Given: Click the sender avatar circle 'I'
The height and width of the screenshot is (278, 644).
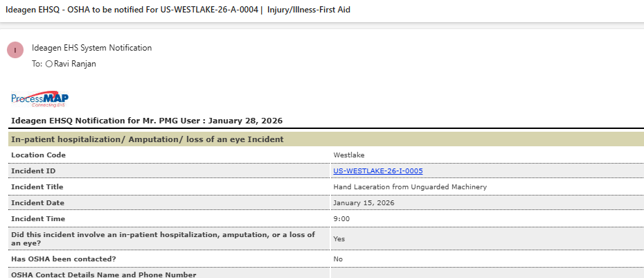Looking at the screenshot, I should tap(15, 50).
